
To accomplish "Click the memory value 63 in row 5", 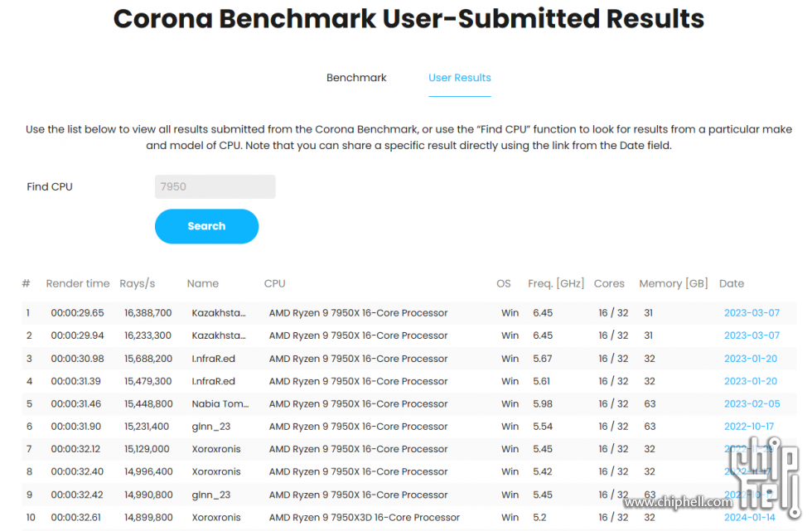I will click(650, 404).
